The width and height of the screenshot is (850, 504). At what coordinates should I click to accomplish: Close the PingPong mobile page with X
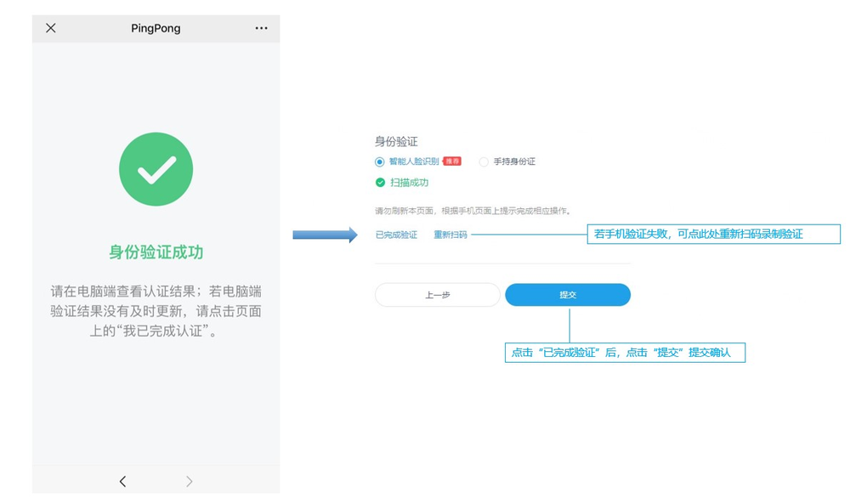[51, 28]
